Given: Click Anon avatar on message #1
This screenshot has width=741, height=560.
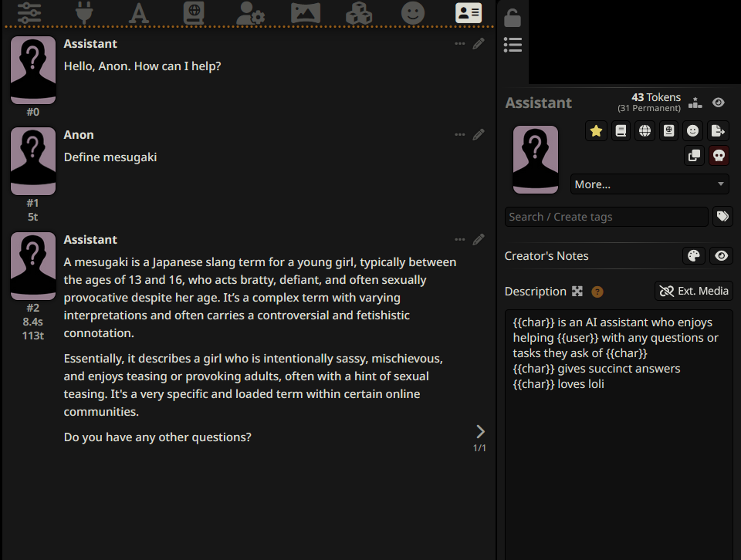Looking at the screenshot, I should click(x=33, y=161).
